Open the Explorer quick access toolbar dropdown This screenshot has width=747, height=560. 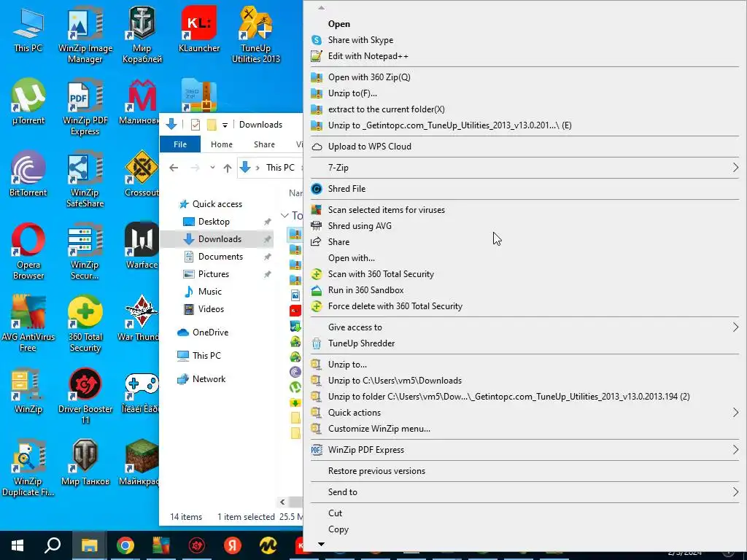(x=225, y=125)
